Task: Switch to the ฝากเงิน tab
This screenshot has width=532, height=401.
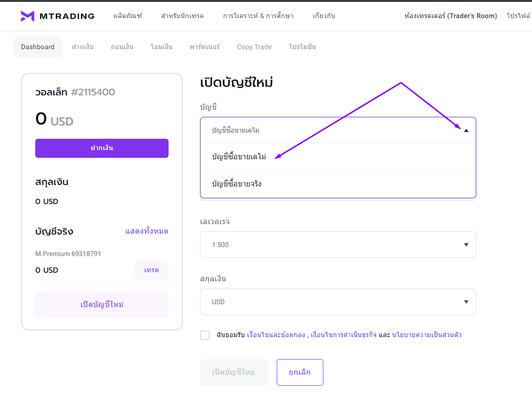Action: (x=83, y=47)
